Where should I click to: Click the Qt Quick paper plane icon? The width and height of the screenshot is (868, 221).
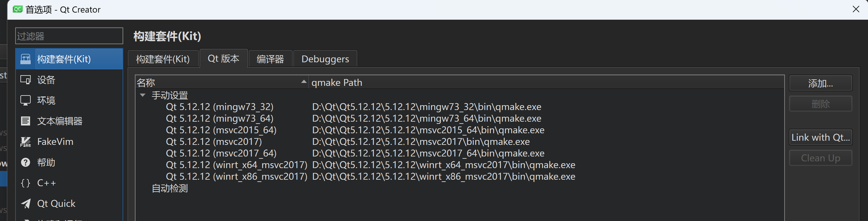pyautogui.click(x=26, y=204)
